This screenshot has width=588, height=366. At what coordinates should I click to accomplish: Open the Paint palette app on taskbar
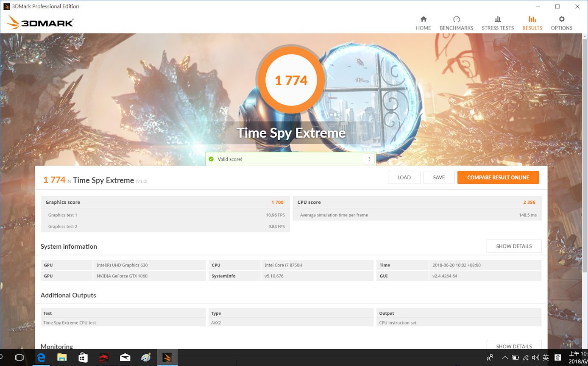pos(146,358)
